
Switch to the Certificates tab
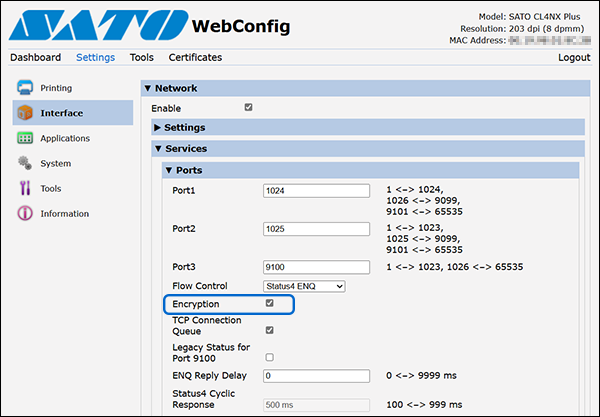(195, 58)
